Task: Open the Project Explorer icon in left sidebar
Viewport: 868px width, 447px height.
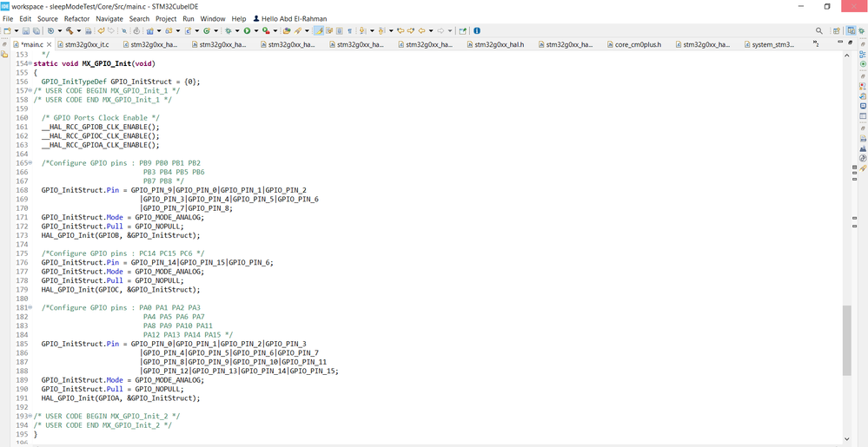Action: [x=4, y=54]
